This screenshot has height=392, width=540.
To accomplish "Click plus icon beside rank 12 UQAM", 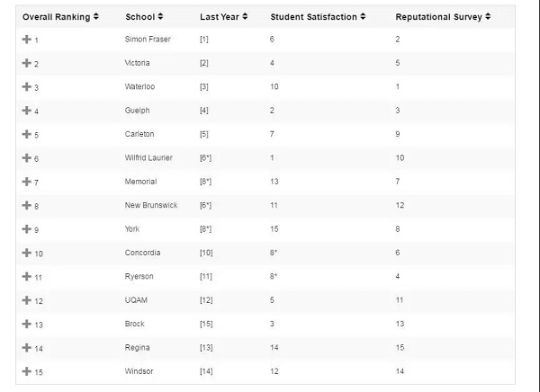I will 26,300.
